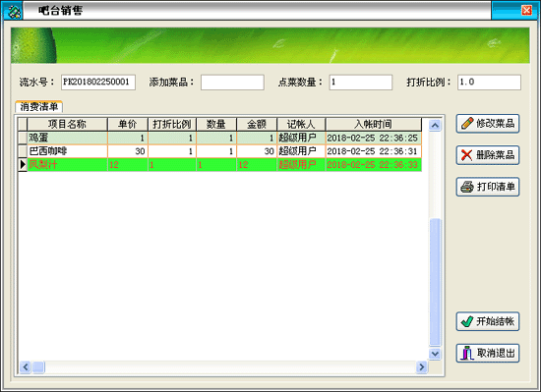
Task: Click the printer icon on 打印清单
Action: [467, 187]
